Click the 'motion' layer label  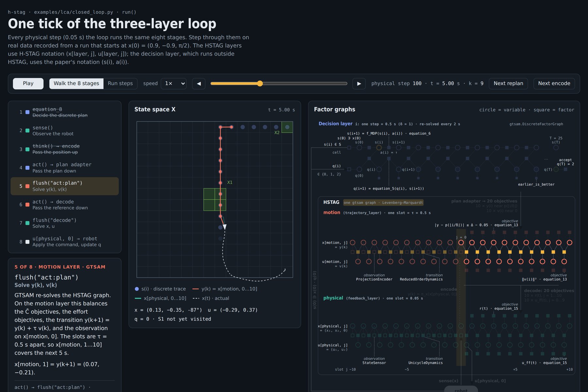point(332,213)
